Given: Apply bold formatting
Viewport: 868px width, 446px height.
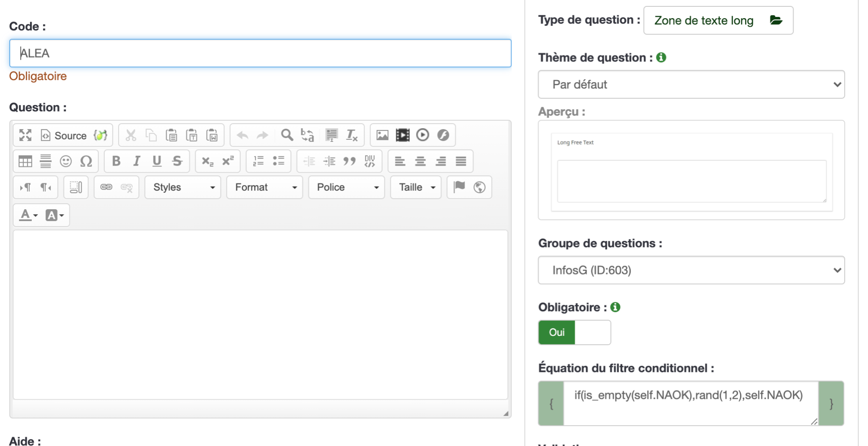Looking at the screenshot, I should [116, 161].
